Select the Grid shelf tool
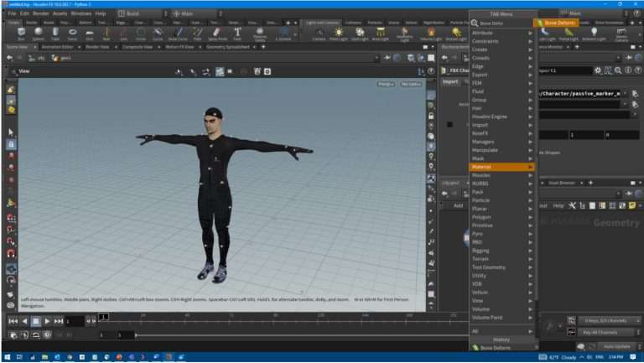Viewport: 644px width, 363px height. [90, 34]
